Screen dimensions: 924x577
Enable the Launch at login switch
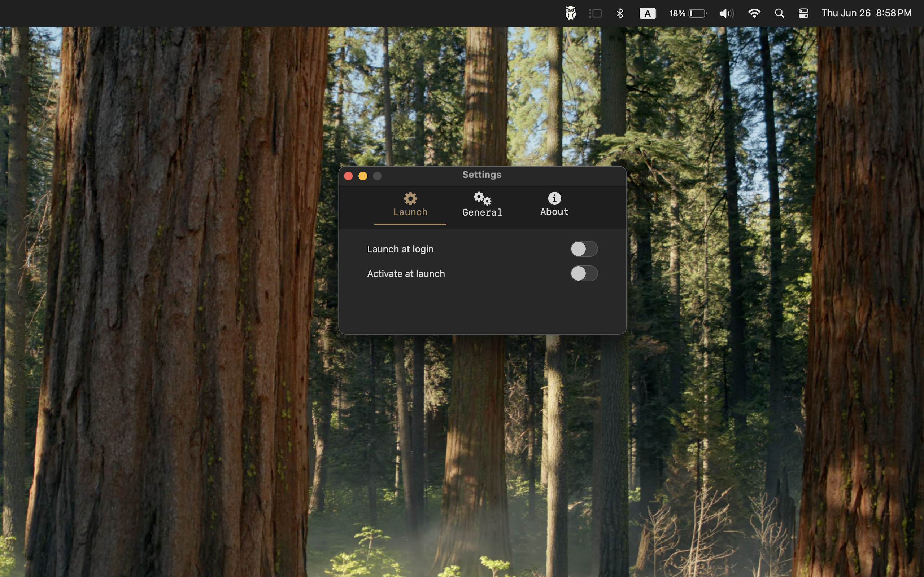click(584, 249)
